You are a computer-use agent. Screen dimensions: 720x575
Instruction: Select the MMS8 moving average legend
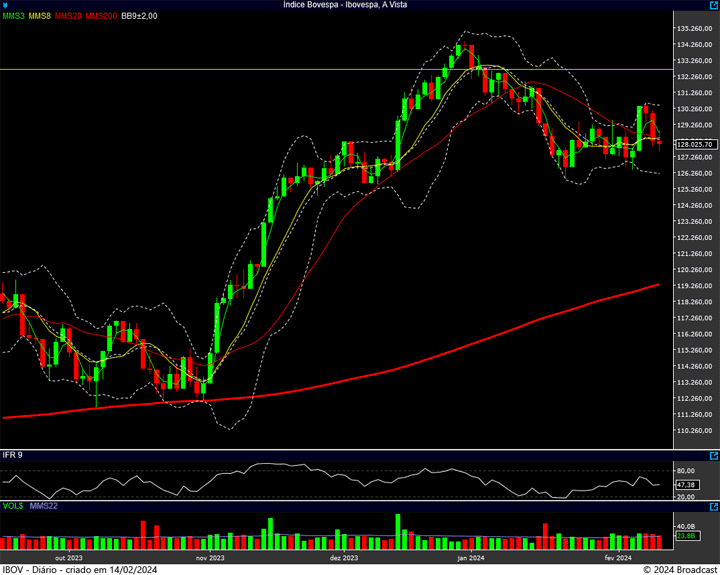coord(40,16)
